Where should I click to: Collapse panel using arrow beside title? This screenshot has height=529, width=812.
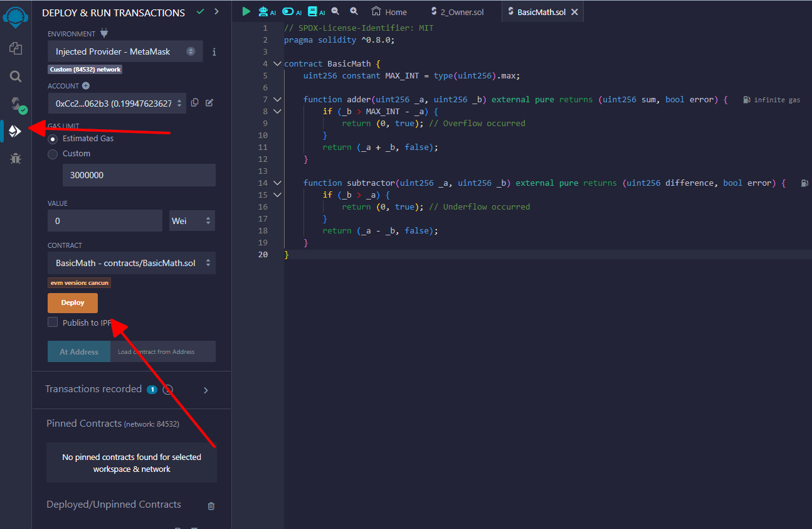[216, 12]
